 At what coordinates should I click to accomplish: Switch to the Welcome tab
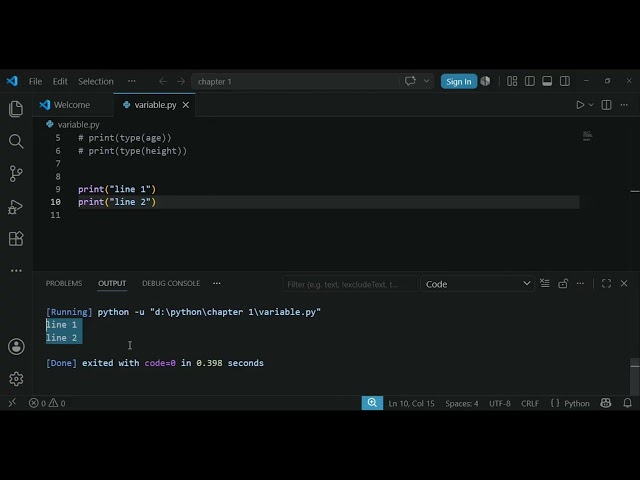click(72, 105)
